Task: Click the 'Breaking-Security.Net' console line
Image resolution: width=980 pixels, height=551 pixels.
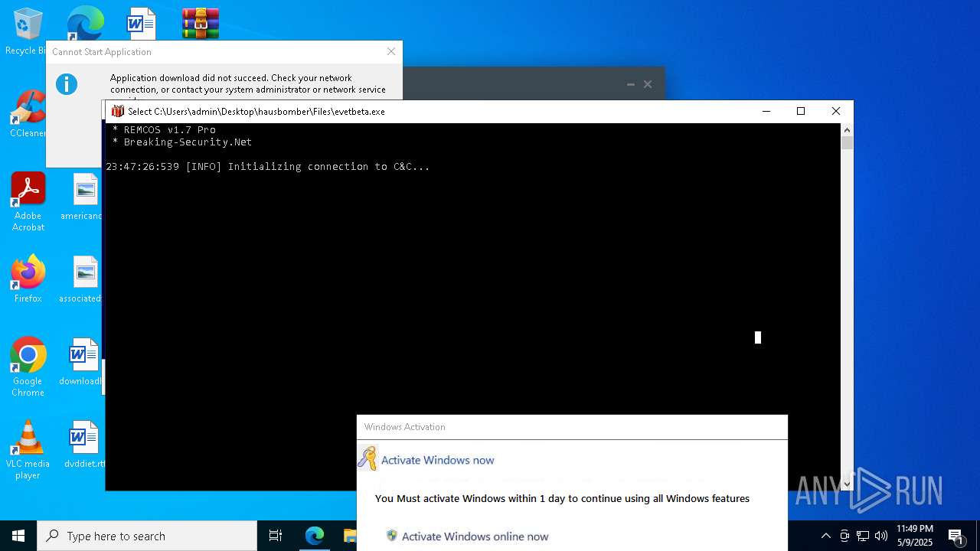Action: point(182,142)
